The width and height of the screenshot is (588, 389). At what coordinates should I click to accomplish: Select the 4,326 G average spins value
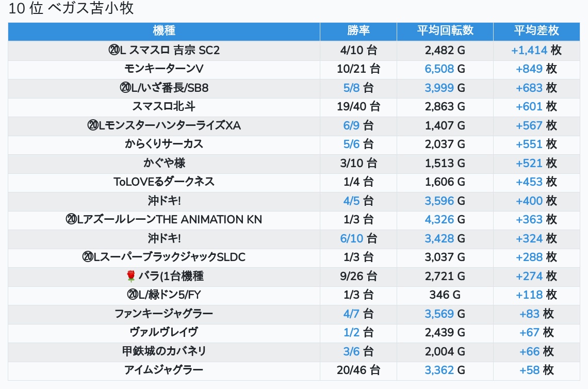pyautogui.click(x=445, y=219)
